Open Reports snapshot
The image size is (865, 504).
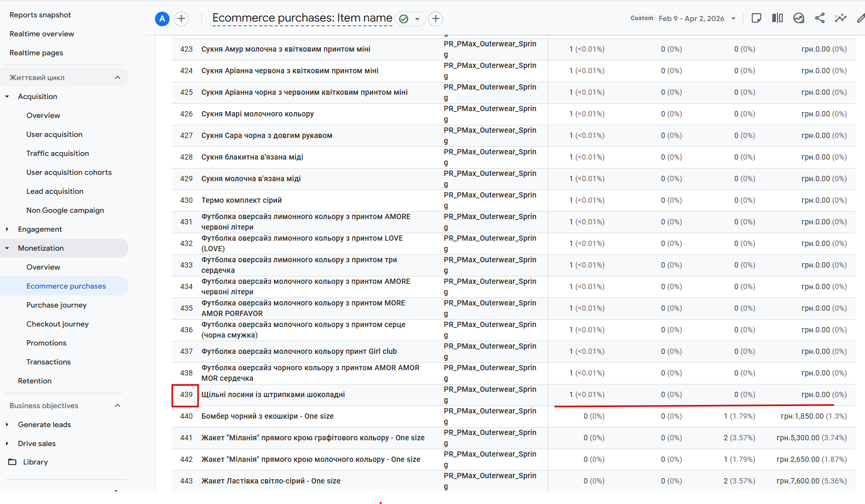pyautogui.click(x=40, y=15)
